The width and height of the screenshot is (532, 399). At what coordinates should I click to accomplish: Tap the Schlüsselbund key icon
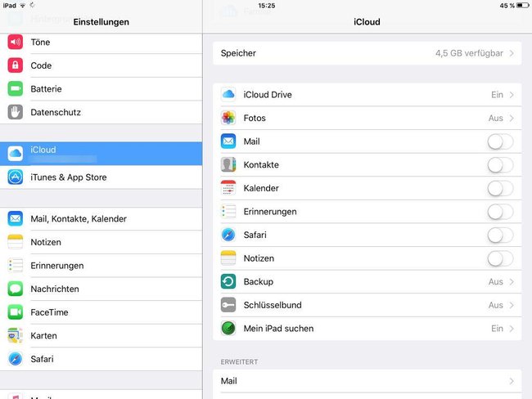(x=228, y=305)
